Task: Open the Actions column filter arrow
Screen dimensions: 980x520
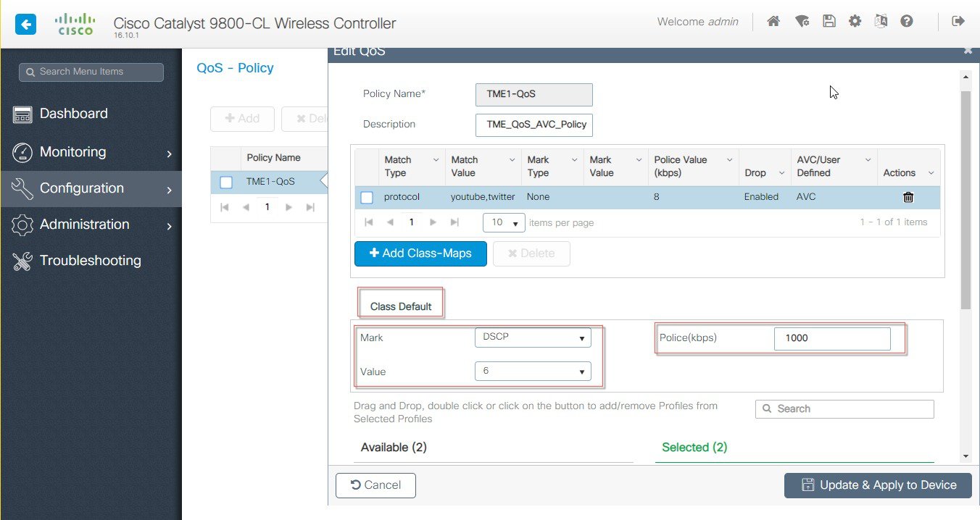Action: point(931,173)
